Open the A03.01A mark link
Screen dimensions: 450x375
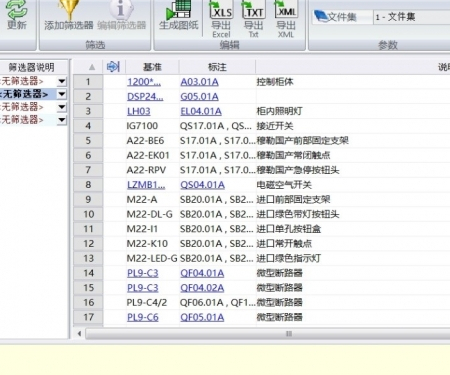[x=199, y=82]
